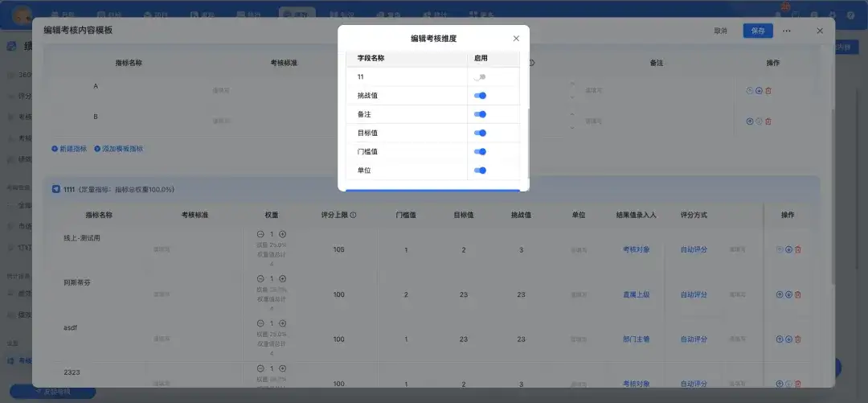The width and height of the screenshot is (868, 403).
Task: Open notification bell in top bar
Action: point(779,14)
